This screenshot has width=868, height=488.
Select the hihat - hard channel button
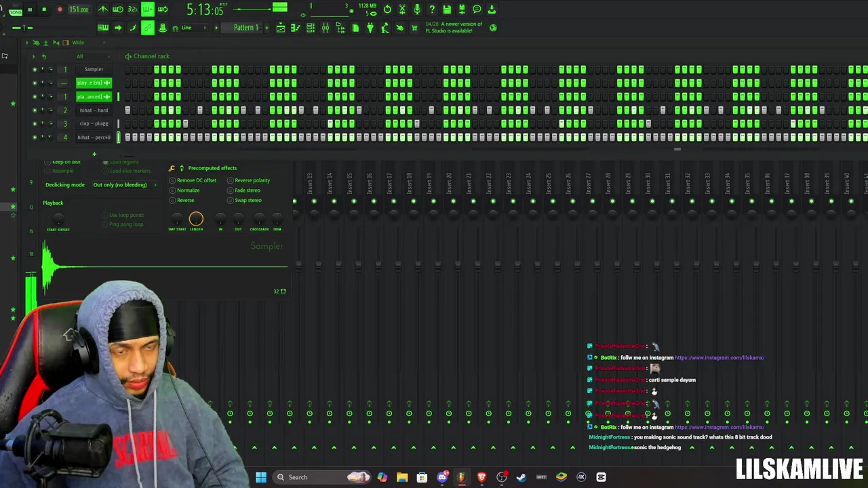94,110
